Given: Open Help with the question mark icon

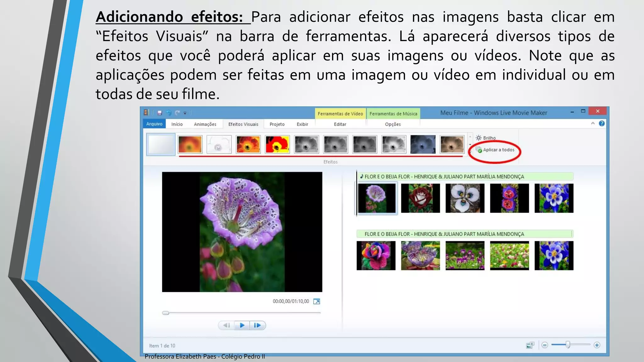Looking at the screenshot, I should (602, 123).
